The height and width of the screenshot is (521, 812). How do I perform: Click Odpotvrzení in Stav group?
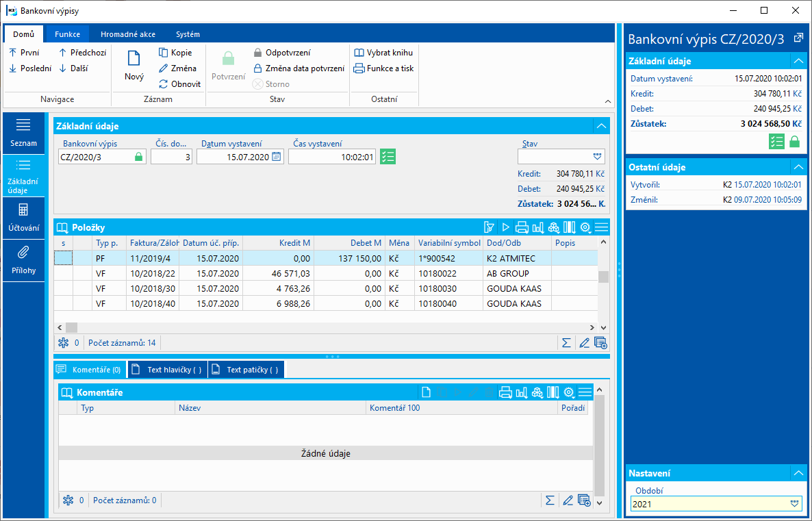(281, 52)
